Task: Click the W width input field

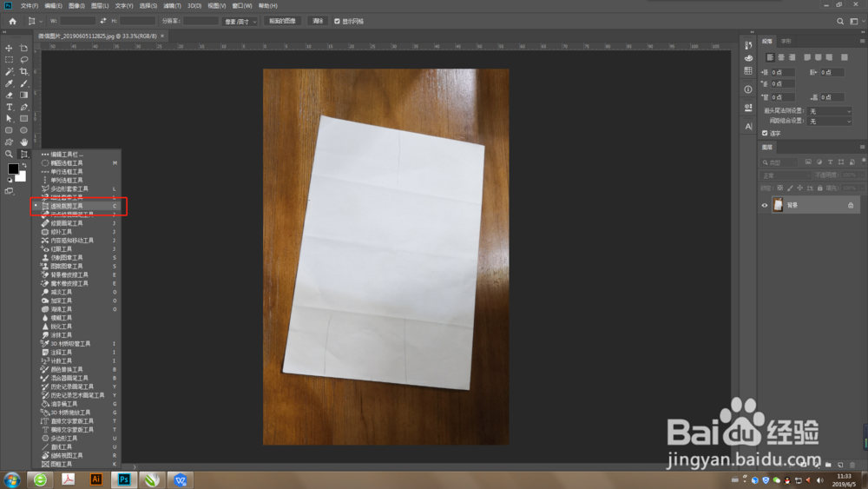Action: (x=77, y=21)
